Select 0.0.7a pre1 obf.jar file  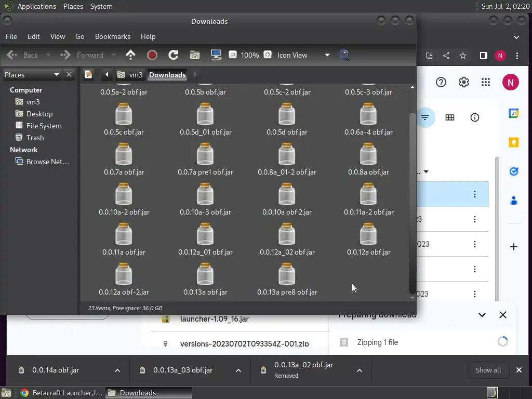pyautogui.click(x=205, y=159)
